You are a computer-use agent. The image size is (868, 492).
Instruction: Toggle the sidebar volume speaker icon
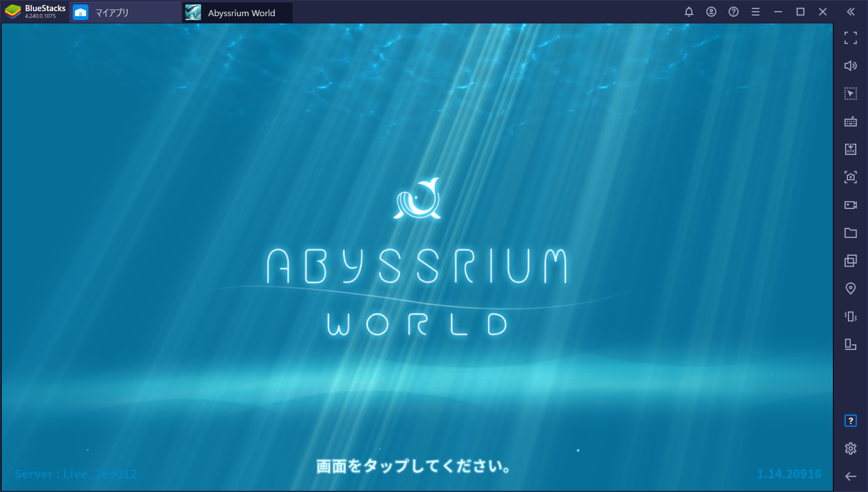851,66
